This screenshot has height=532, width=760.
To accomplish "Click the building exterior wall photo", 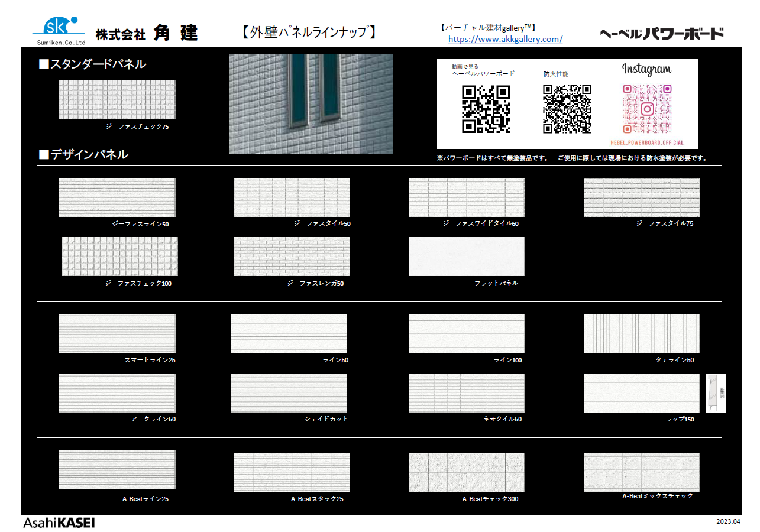I will coord(311,104).
